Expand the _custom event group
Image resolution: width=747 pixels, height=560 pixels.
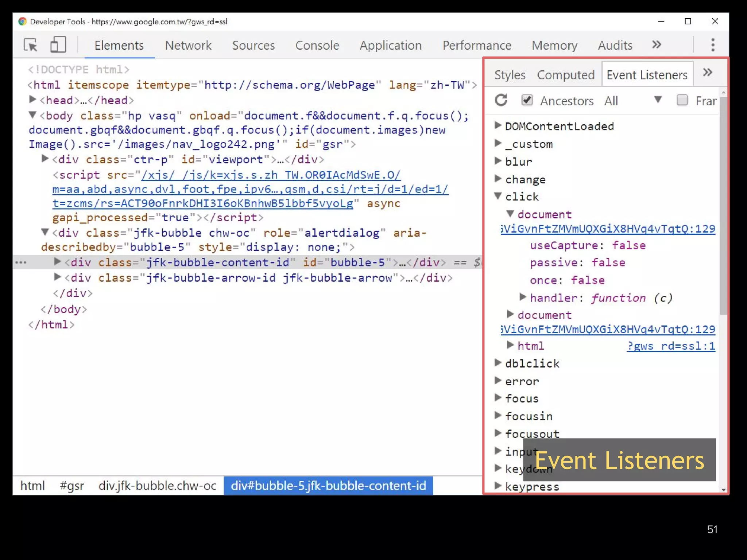coord(498,143)
